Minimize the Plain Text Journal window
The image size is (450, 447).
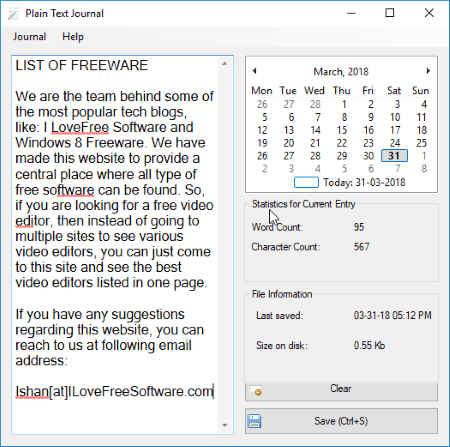pyautogui.click(x=351, y=14)
